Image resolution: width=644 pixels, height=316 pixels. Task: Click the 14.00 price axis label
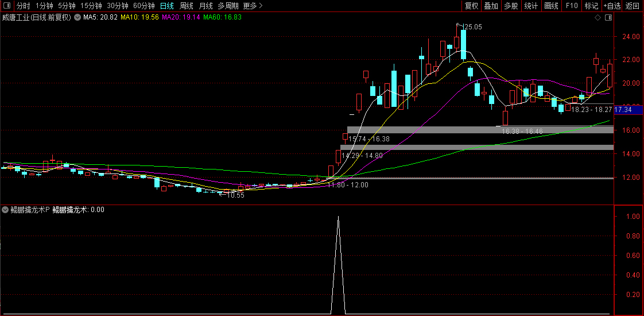630,153
